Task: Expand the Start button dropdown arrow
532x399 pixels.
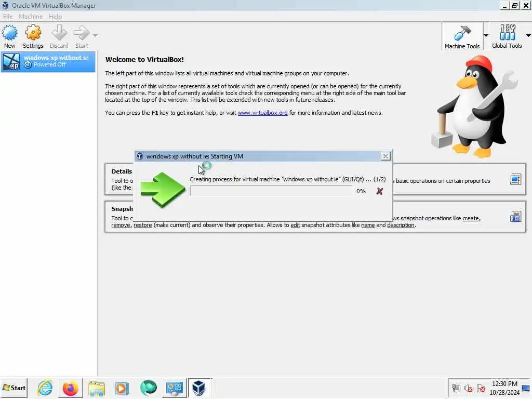Action: (x=96, y=35)
